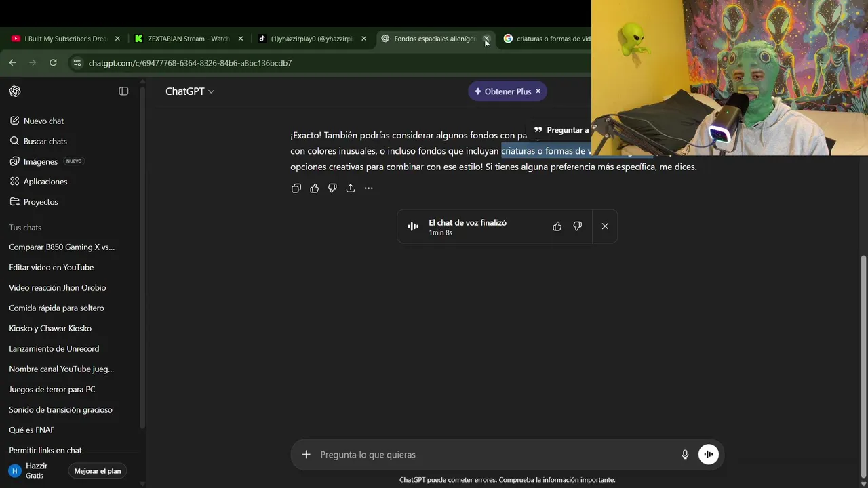Click the chatgpt.com URL address bar
The width and height of the screenshot is (868, 488).
tap(190, 63)
